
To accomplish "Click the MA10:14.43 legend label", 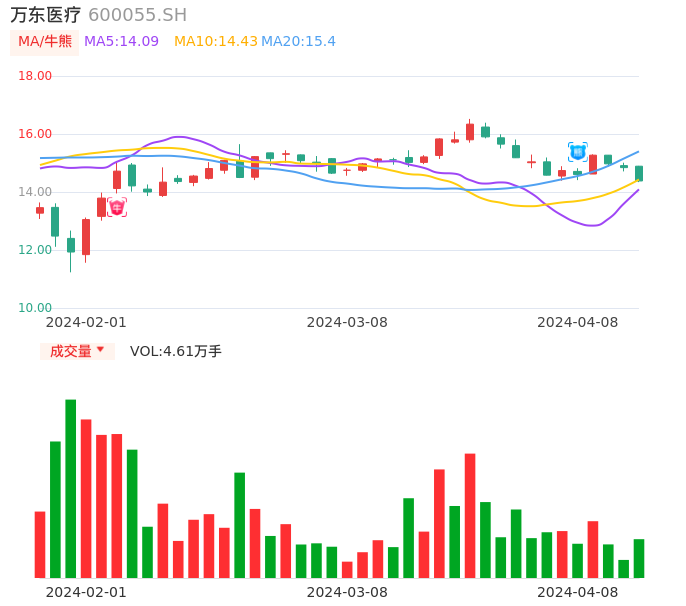I will pos(216,42).
